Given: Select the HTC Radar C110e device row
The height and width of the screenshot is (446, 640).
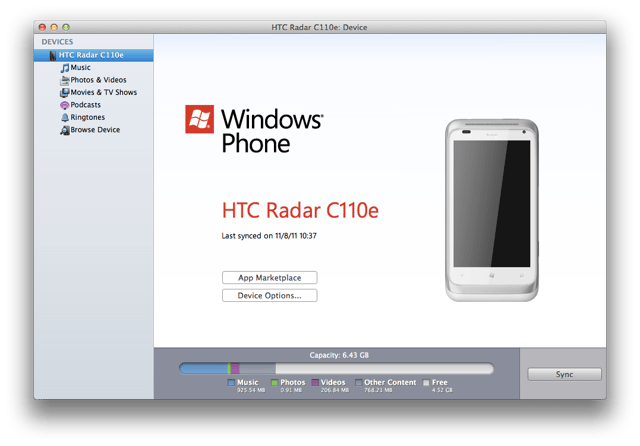Looking at the screenshot, I should click(93, 55).
